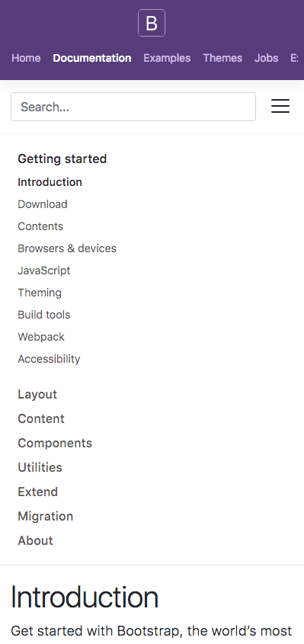The height and width of the screenshot is (644, 304).
Task: Open the Themes nav link
Action: coord(222,58)
